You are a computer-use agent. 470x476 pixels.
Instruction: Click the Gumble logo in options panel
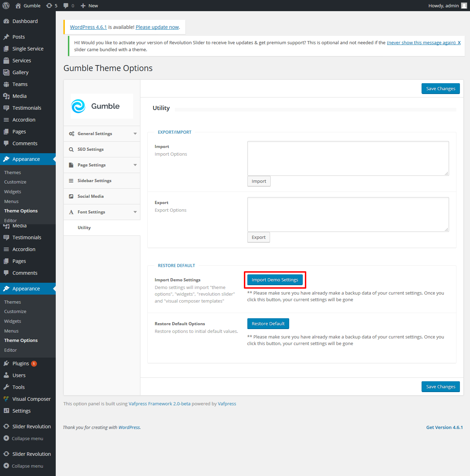click(101, 106)
